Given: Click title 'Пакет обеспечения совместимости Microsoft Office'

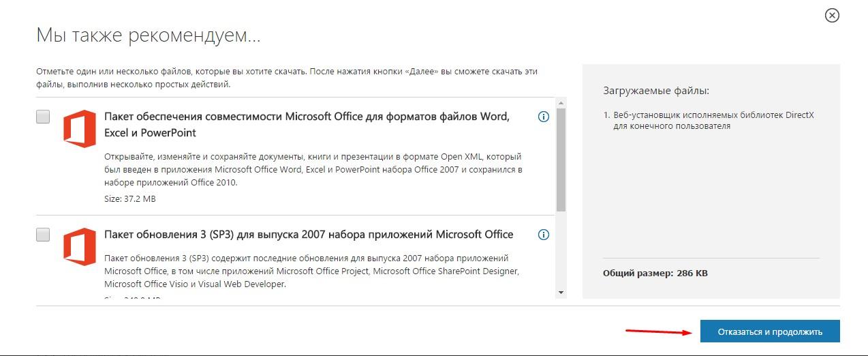Looking at the screenshot, I should [x=307, y=124].
